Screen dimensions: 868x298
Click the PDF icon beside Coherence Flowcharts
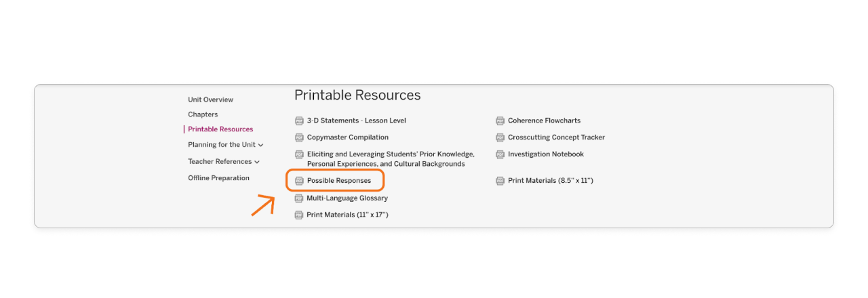tap(500, 121)
